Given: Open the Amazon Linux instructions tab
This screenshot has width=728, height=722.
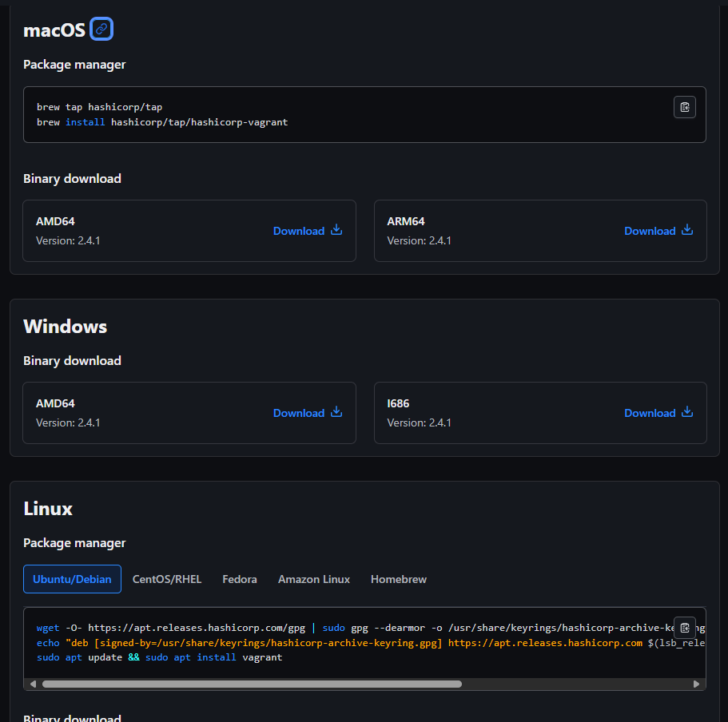Looking at the screenshot, I should point(313,578).
